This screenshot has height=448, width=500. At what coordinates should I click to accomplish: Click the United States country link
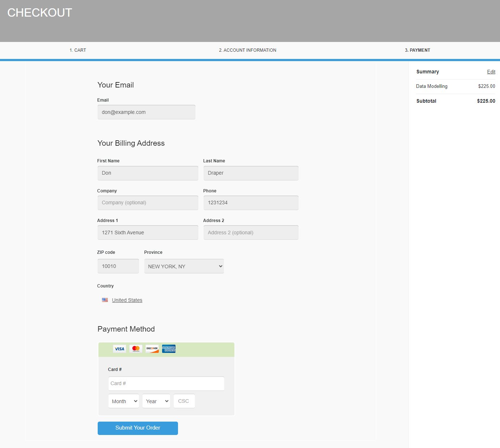pos(127,300)
